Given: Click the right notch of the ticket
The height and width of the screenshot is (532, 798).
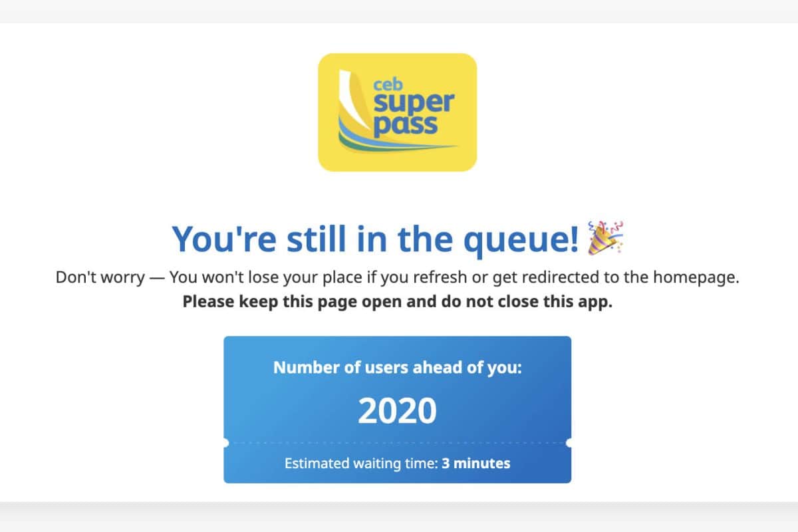Looking at the screenshot, I should pyautogui.click(x=570, y=442).
